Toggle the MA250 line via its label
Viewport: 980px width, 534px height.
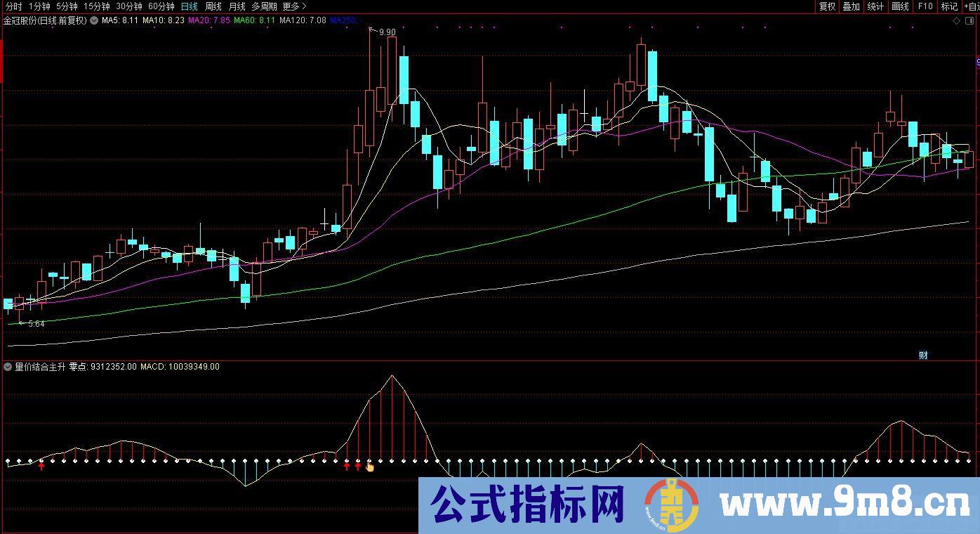(345, 22)
